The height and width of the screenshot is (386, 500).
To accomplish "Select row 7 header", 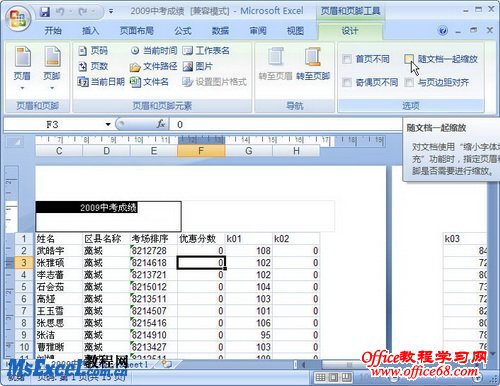I will pos(24,311).
